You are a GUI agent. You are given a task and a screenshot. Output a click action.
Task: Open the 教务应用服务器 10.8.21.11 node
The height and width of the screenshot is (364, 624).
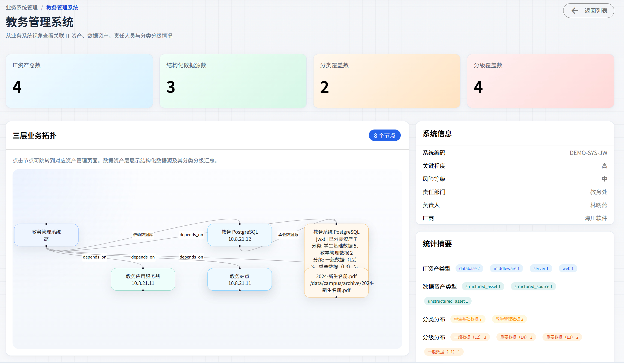(143, 279)
